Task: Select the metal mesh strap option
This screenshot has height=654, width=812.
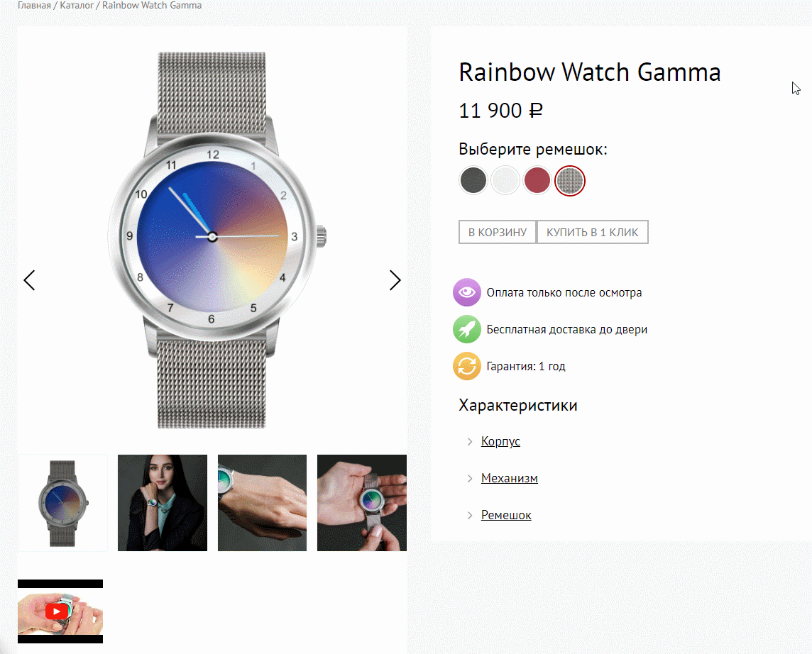Action: [570, 181]
